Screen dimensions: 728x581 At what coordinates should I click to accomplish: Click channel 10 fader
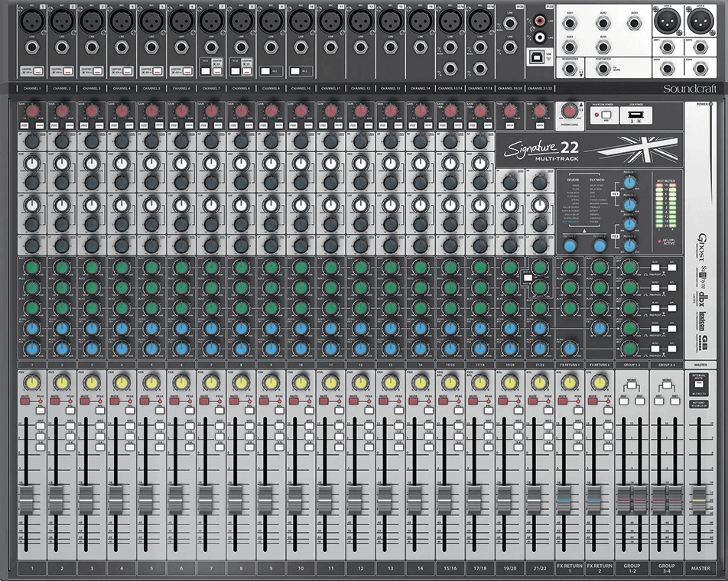click(295, 500)
